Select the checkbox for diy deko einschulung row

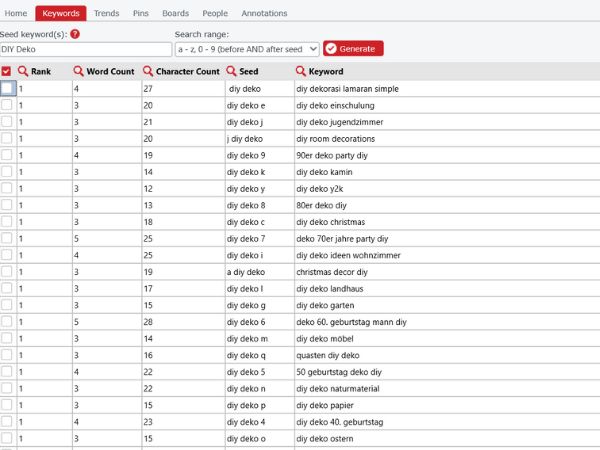[8, 105]
